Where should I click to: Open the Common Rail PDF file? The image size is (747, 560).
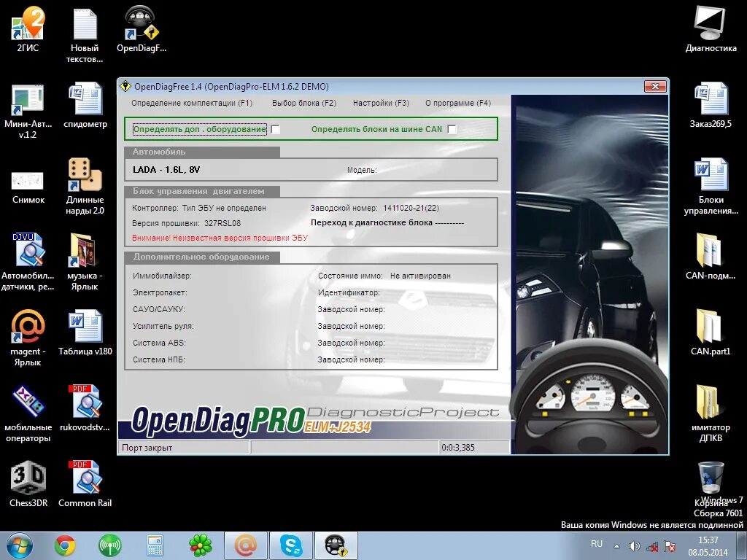click(85, 483)
